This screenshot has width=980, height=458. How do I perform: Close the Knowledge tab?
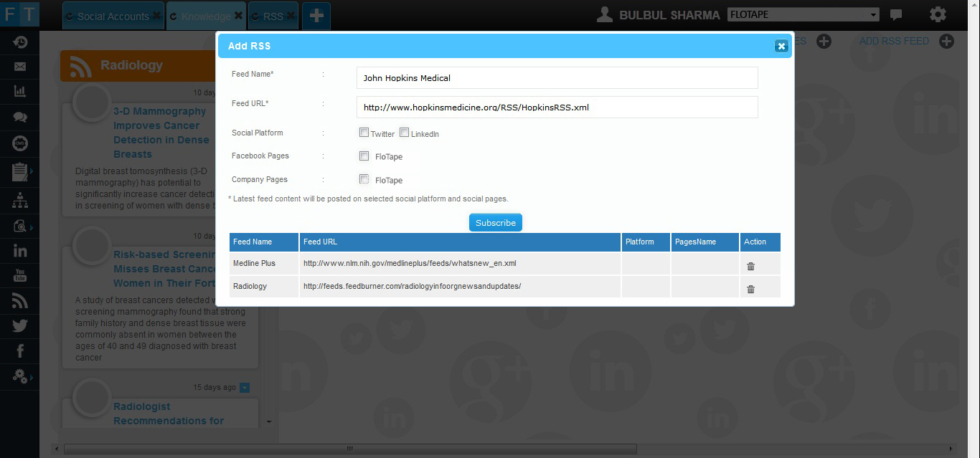click(x=238, y=16)
